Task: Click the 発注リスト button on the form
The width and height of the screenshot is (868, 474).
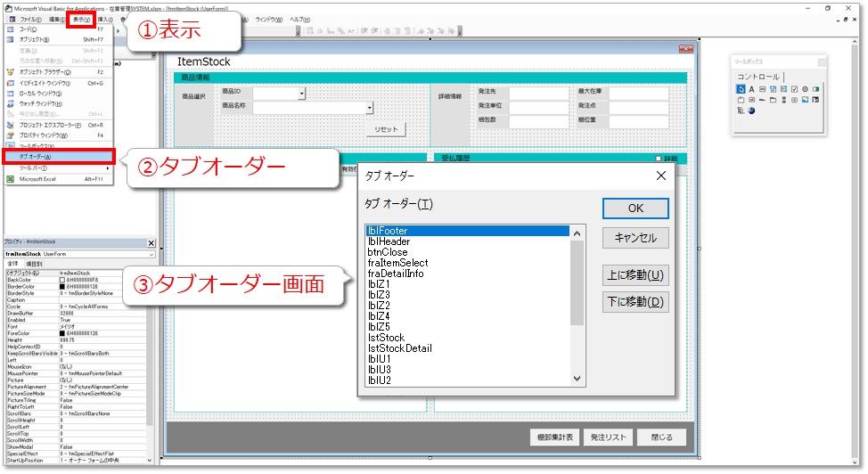Action: (x=608, y=437)
